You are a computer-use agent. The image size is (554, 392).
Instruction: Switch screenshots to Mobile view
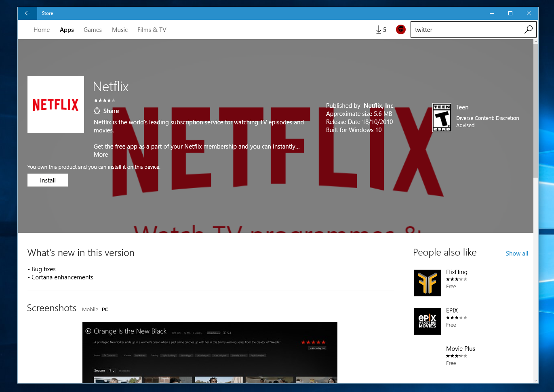90,310
